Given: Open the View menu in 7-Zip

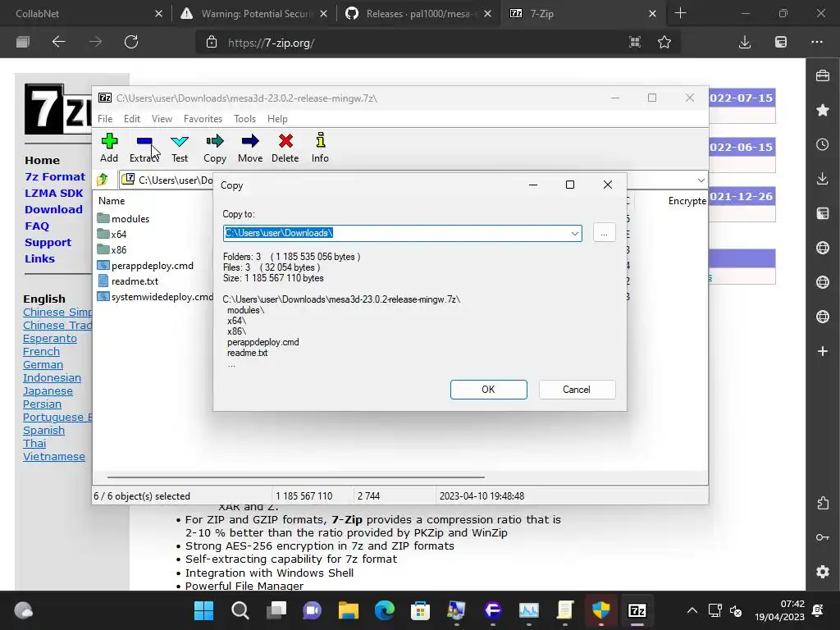Looking at the screenshot, I should coord(162,119).
